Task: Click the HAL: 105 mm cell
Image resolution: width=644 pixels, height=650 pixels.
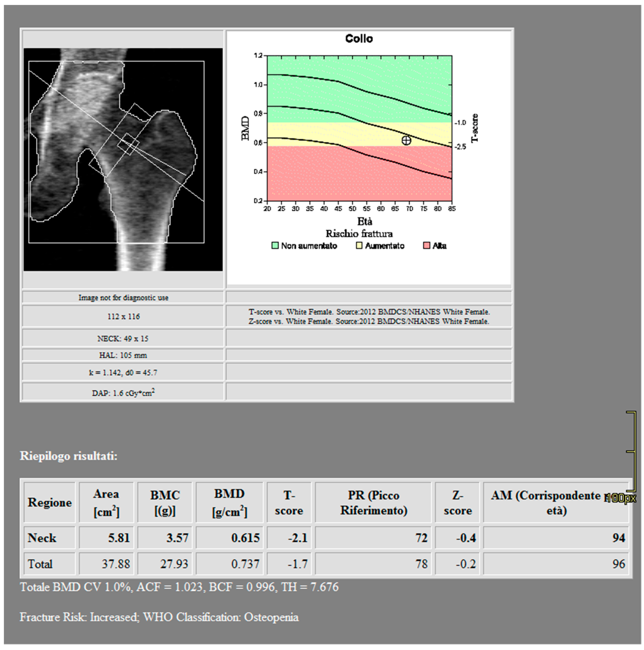Action: (123, 355)
